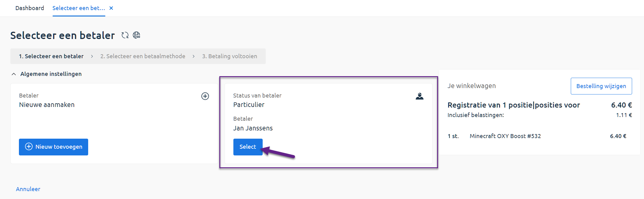Click the plus circle icon in Betaler card
The image size is (644, 199).
(x=205, y=96)
